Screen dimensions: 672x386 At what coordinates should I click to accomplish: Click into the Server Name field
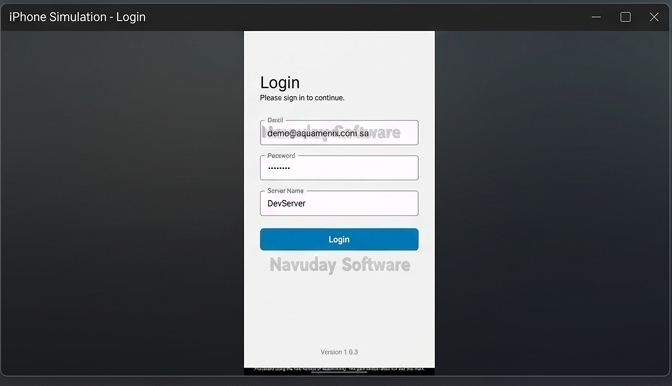click(x=339, y=203)
